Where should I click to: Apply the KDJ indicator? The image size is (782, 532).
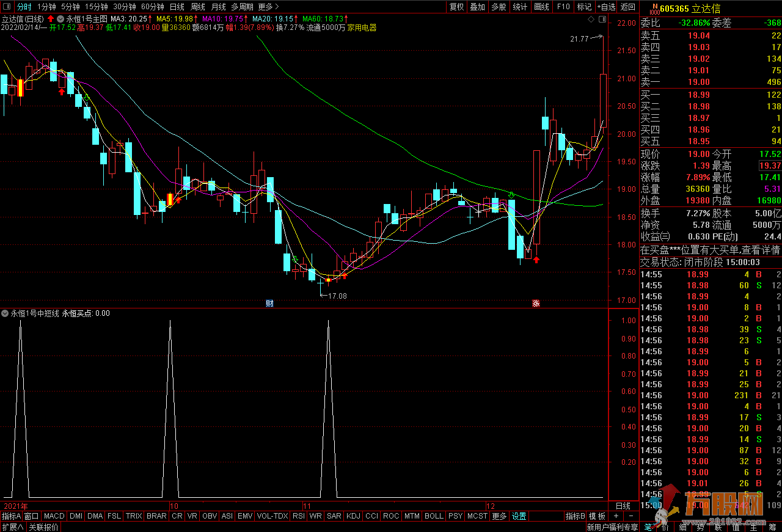353,516
